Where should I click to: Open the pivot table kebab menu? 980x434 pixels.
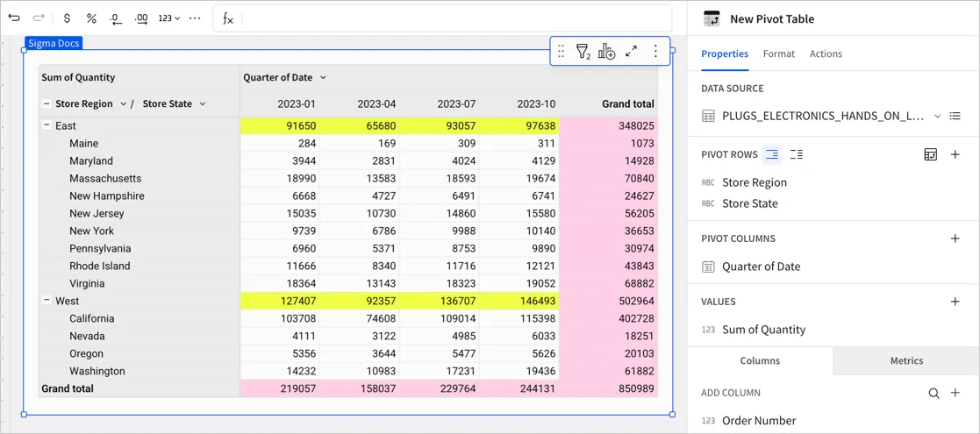pyautogui.click(x=655, y=51)
